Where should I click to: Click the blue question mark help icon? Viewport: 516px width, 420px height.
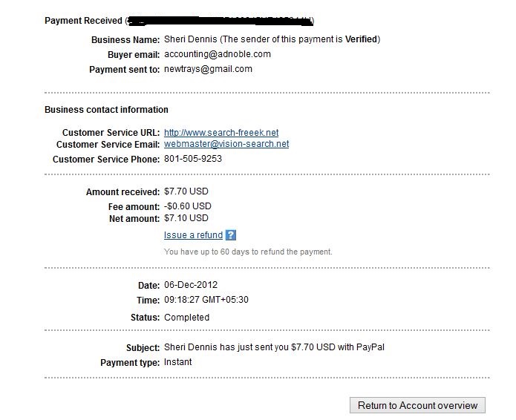click(x=231, y=235)
